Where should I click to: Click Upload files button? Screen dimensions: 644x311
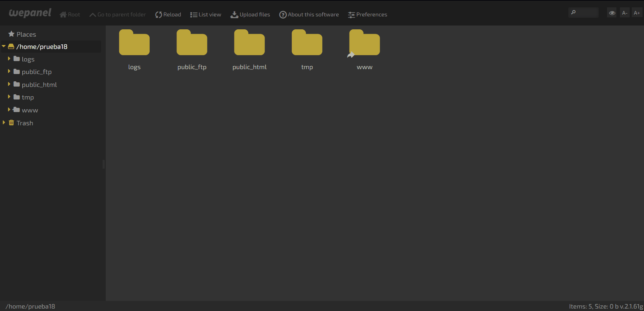pyautogui.click(x=250, y=15)
